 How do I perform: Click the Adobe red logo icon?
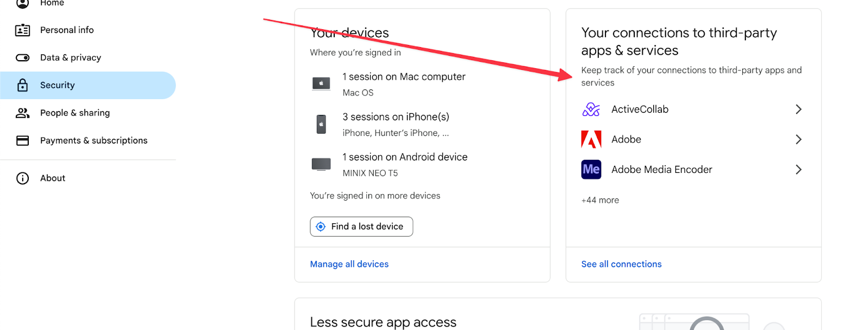(x=591, y=140)
